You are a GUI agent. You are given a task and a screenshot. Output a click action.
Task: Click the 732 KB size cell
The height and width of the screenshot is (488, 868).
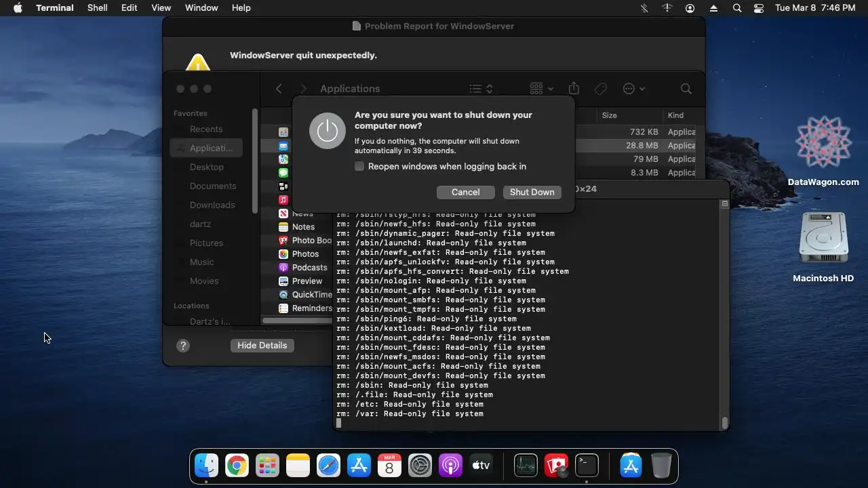click(644, 132)
